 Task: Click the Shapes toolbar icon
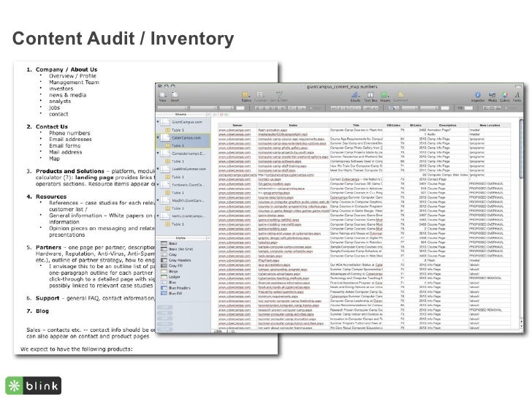(384, 96)
